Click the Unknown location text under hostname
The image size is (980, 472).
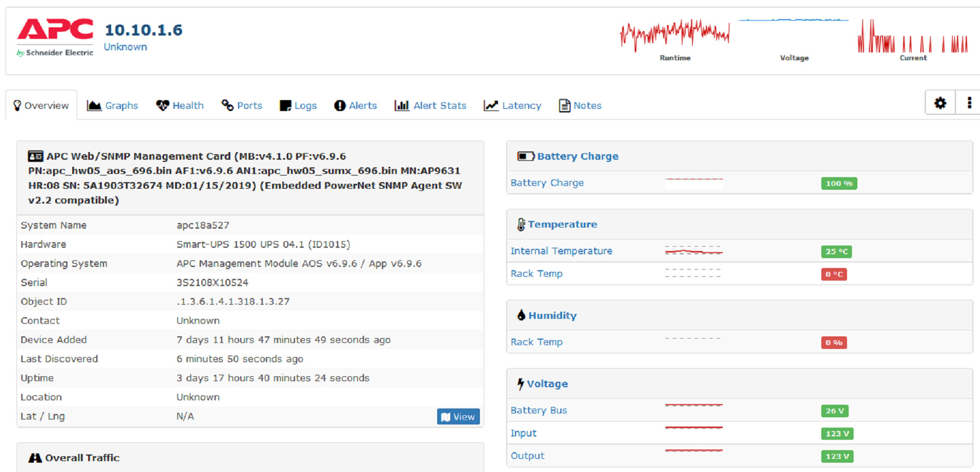125,47
